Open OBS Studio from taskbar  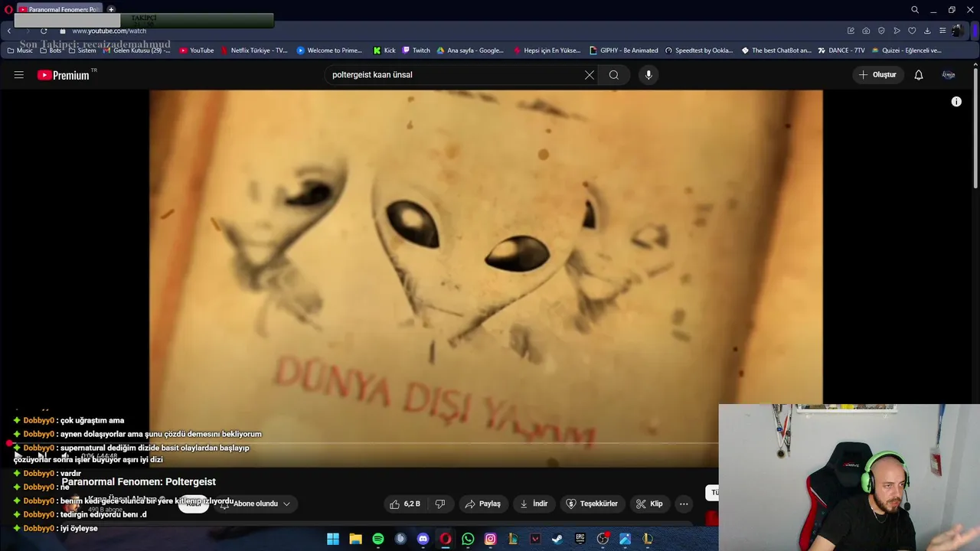click(x=603, y=539)
